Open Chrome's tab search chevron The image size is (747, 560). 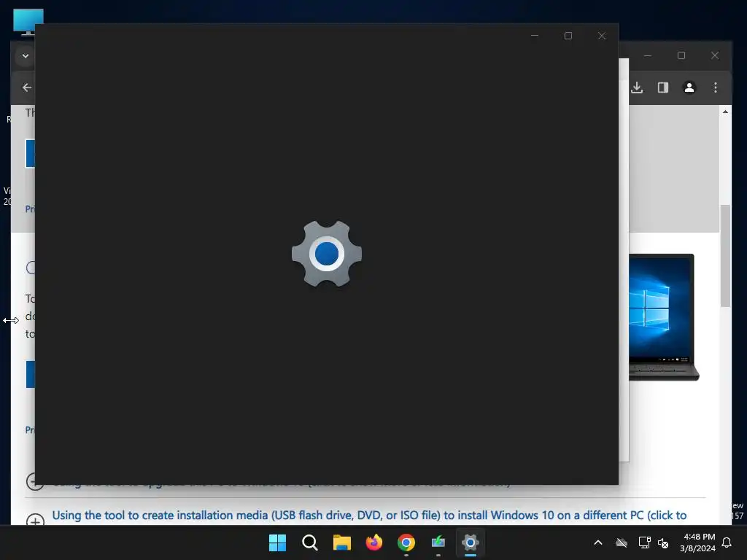(x=26, y=55)
